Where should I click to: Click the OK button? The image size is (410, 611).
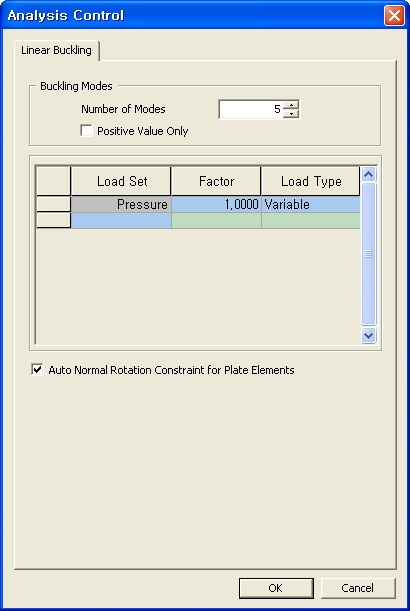pyautogui.click(x=276, y=588)
